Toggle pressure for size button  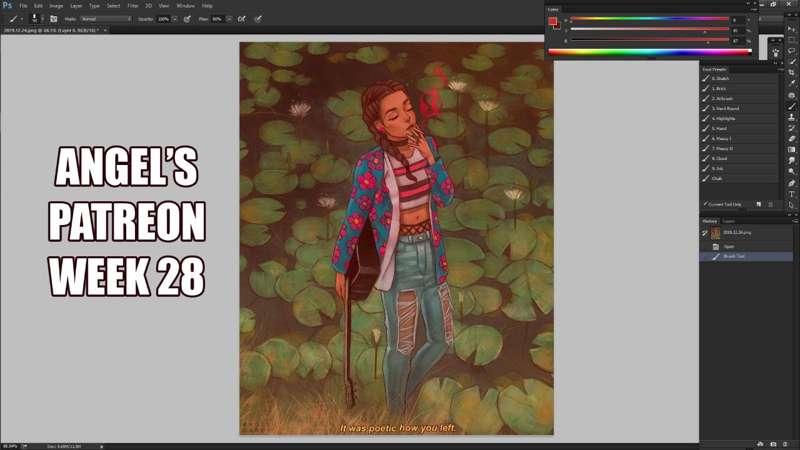(x=259, y=19)
